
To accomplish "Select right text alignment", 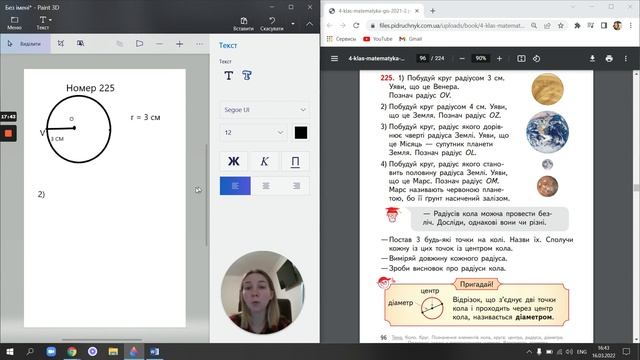I will click(296, 186).
